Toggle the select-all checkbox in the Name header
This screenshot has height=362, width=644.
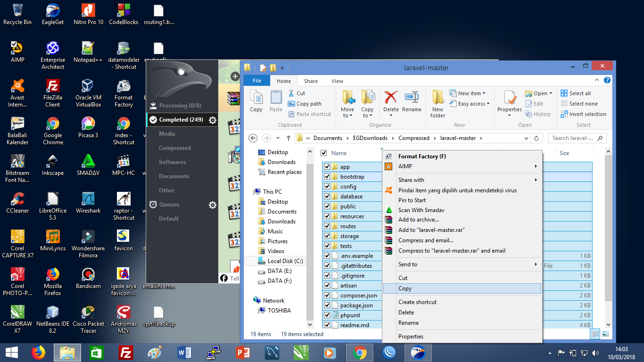[x=324, y=153]
